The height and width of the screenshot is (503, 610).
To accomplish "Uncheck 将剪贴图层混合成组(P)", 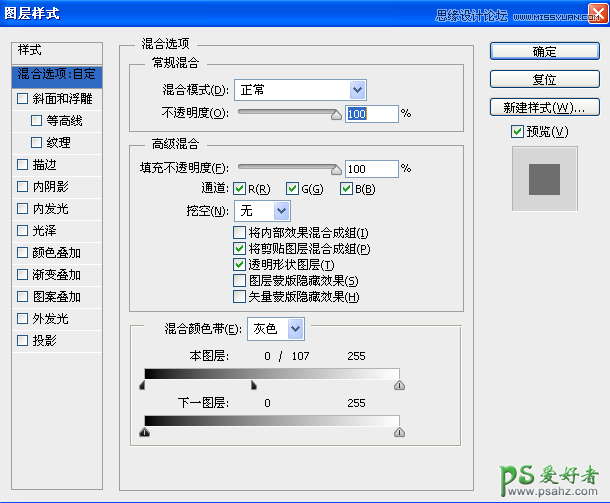I will (x=239, y=249).
